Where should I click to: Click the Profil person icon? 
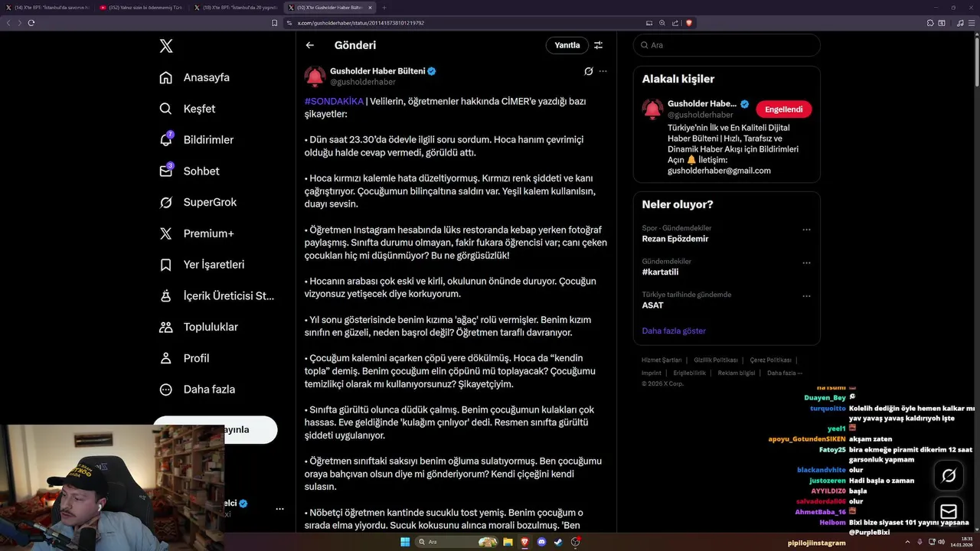tap(165, 358)
